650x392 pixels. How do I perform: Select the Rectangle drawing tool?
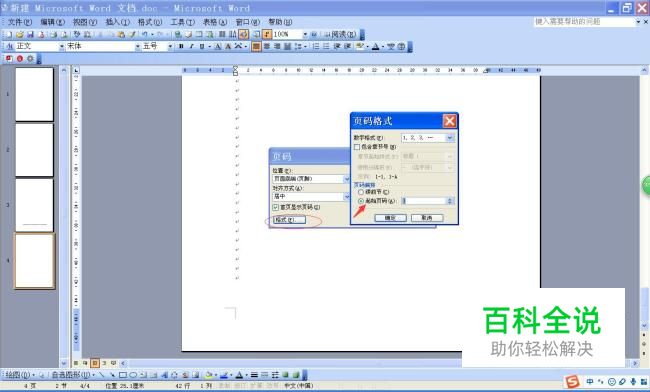pyautogui.click(x=123, y=375)
